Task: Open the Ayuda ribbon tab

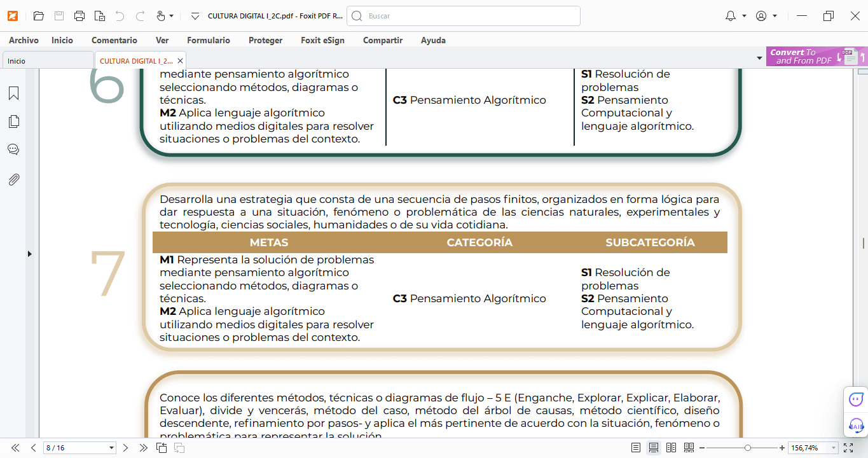Action: pyautogui.click(x=433, y=40)
